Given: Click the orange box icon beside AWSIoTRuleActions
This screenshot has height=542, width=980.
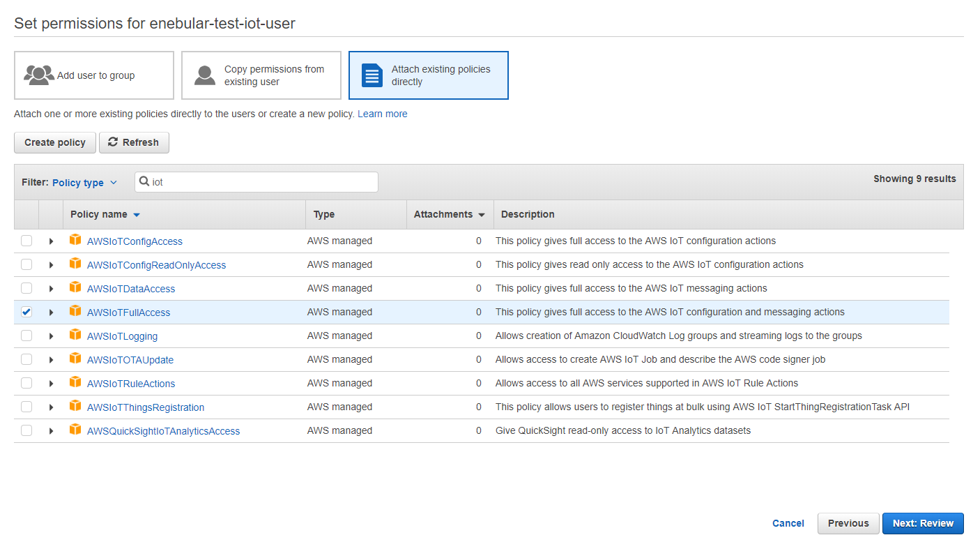Looking at the screenshot, I should [x=75, y=382].
